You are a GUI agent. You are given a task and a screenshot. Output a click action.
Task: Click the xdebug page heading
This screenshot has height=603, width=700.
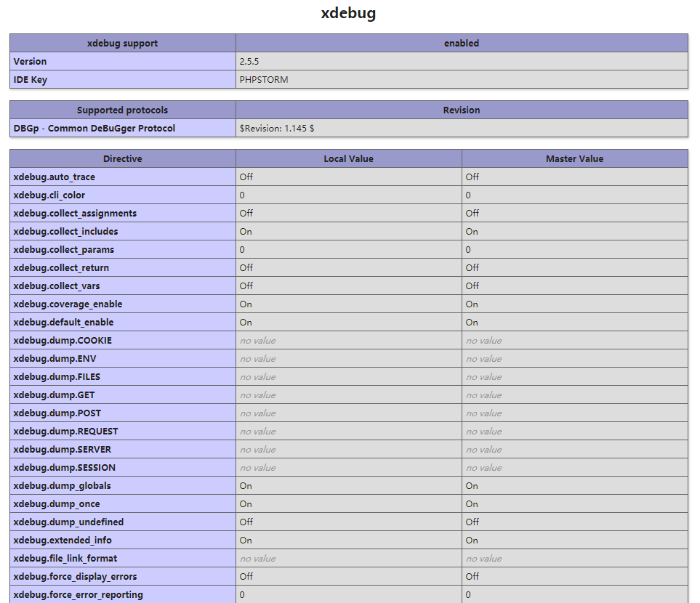(348, 13)
